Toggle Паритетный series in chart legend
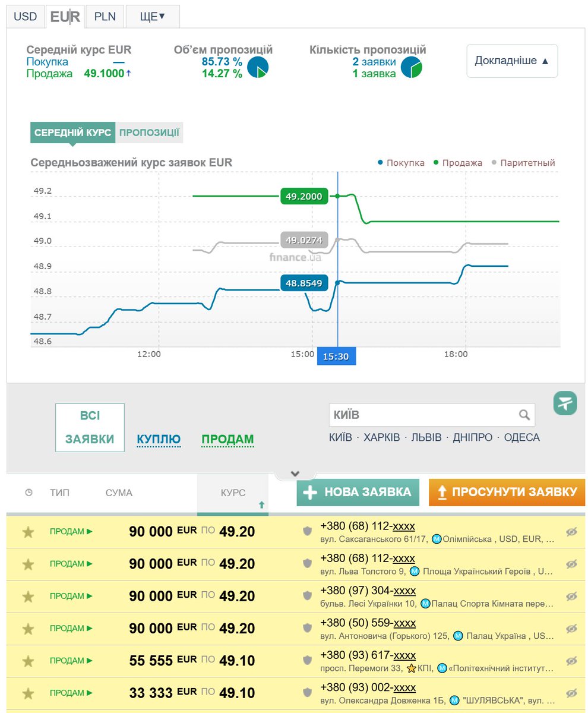The image size is (588, 713). (x=523, y=163)
